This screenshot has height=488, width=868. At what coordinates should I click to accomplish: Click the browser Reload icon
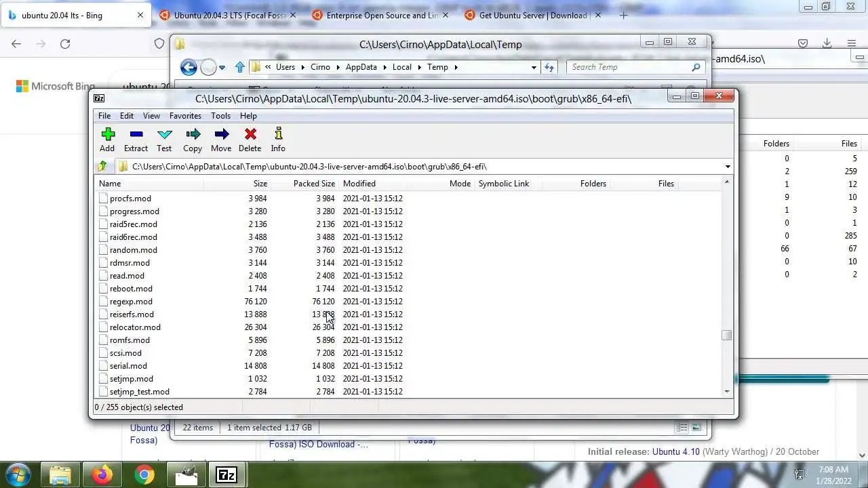(x=65, y=43)
